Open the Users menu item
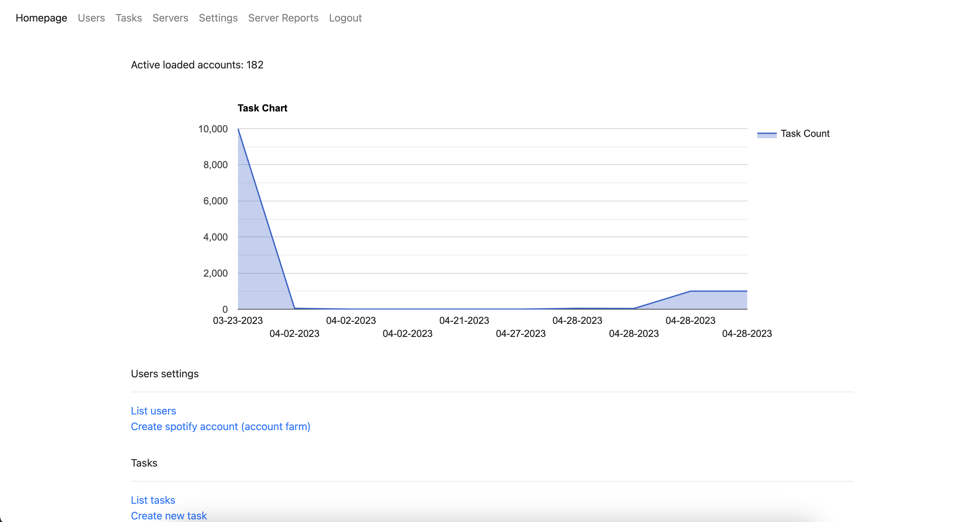Image resolution: width=980 pixels, height=522 pixels. (91, 18)
